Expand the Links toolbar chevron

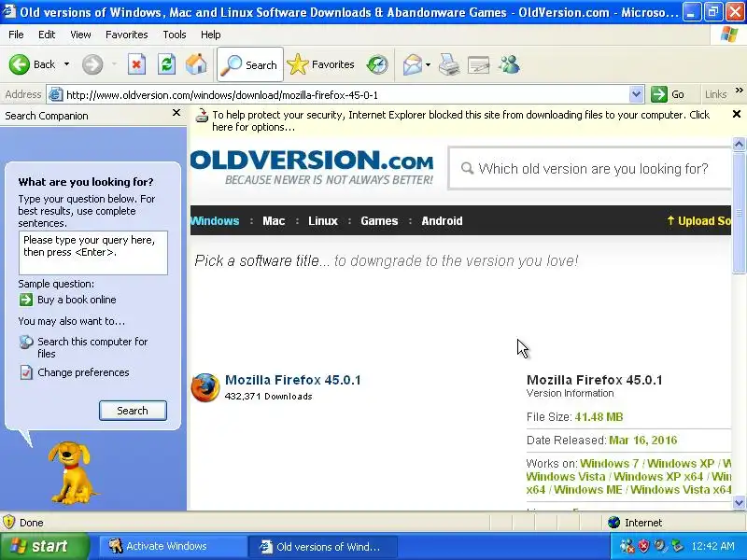tap(739, 91)
